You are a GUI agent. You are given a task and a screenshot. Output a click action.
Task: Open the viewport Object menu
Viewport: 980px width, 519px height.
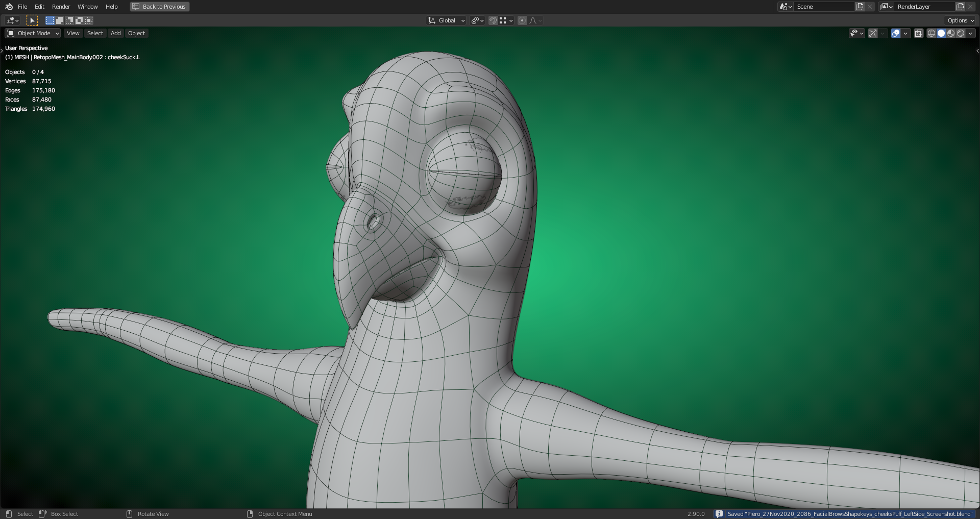pos(136,33)
